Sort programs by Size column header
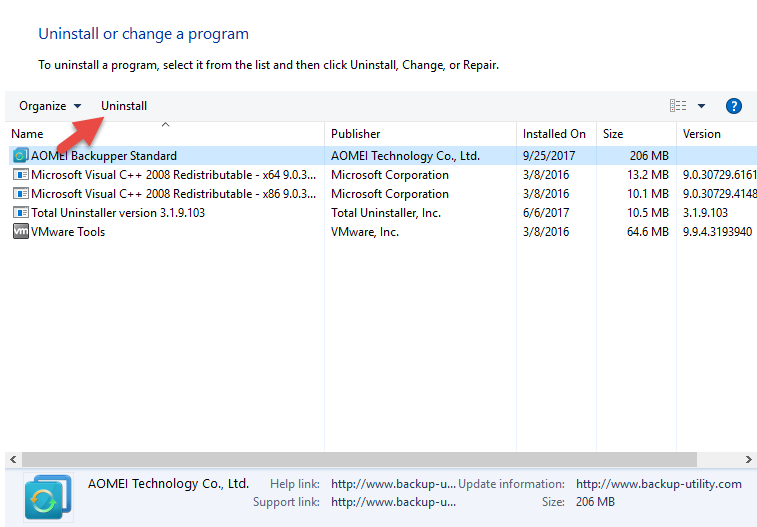 [613, 134]
